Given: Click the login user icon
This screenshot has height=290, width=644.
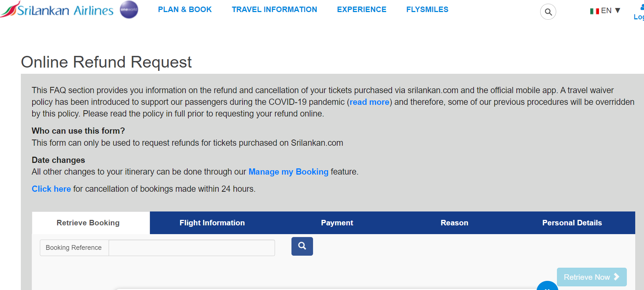Looking at the screenshot, I should [x=642, y=7].
